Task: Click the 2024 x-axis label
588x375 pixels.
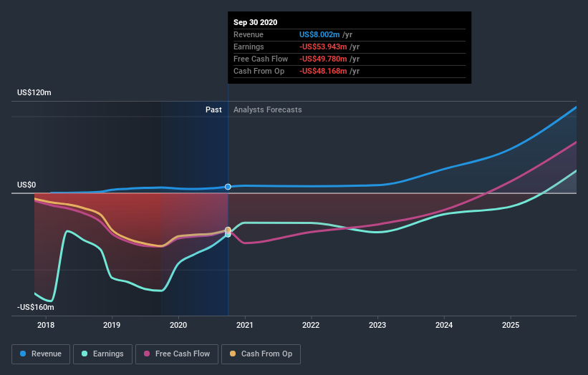Action: [x=444, y=325]
